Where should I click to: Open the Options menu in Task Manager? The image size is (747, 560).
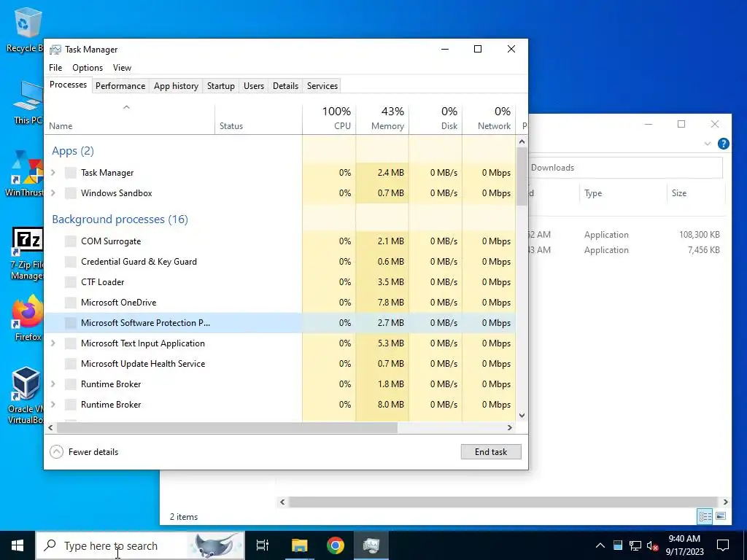coord(88,68)
